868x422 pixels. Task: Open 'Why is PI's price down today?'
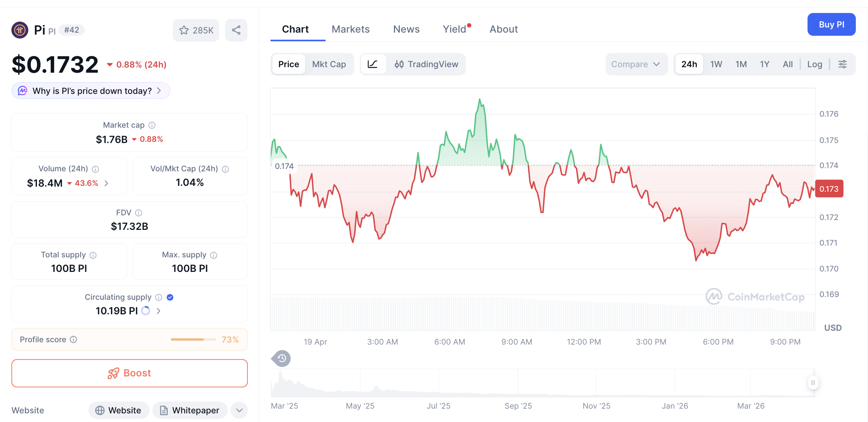(91, 91)
